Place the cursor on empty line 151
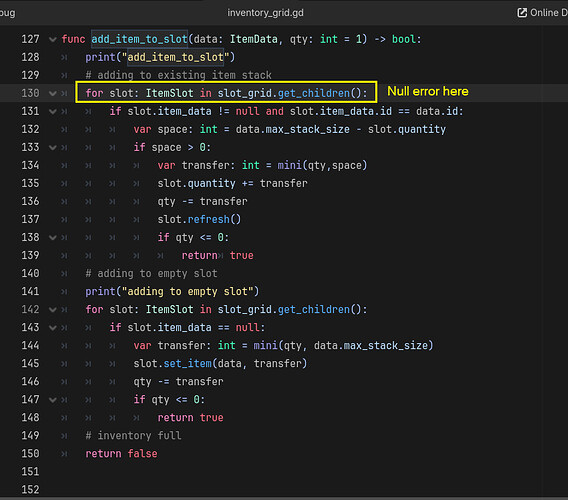Screen dimensions: 568x500 (x=290, y=472)
